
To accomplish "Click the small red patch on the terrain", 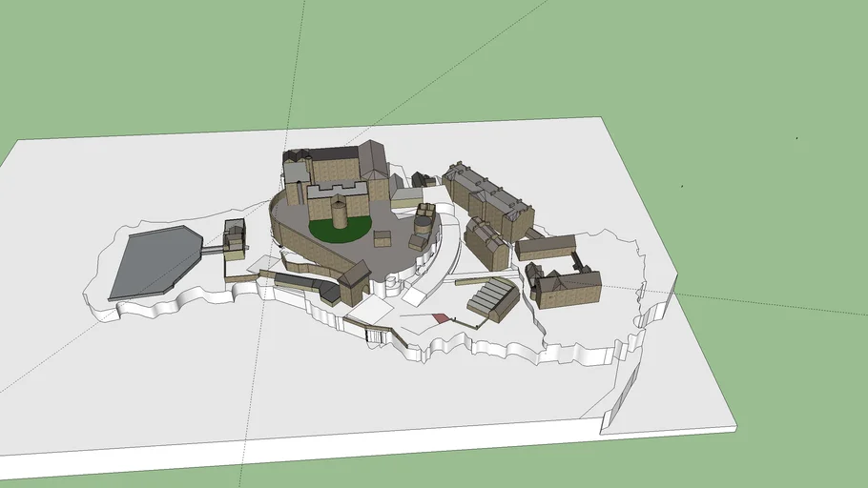I will [x=440, y=318].
